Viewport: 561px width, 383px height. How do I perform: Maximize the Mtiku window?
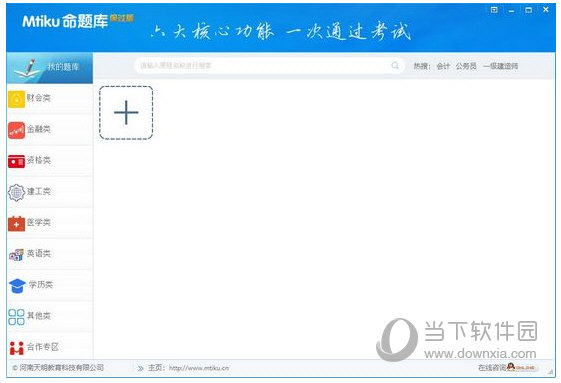point(528,10)
